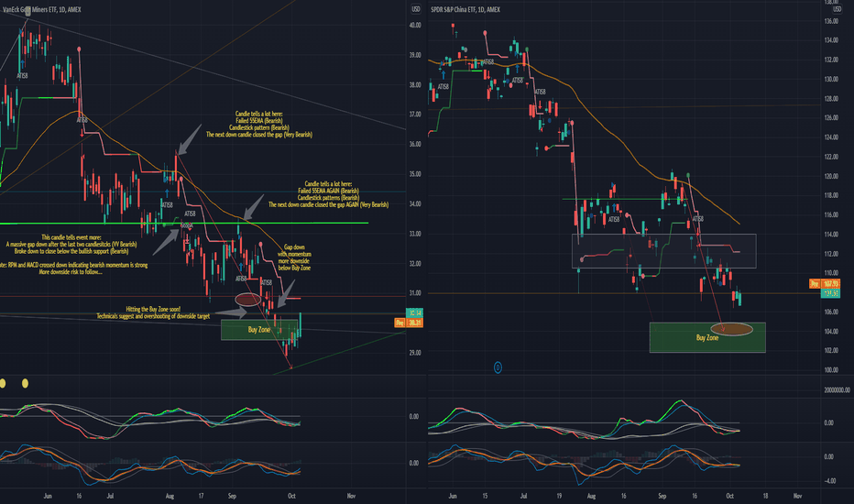
Task: Select grey rectangle drawing on China ETF chart
Action: (x=664, y=251)
